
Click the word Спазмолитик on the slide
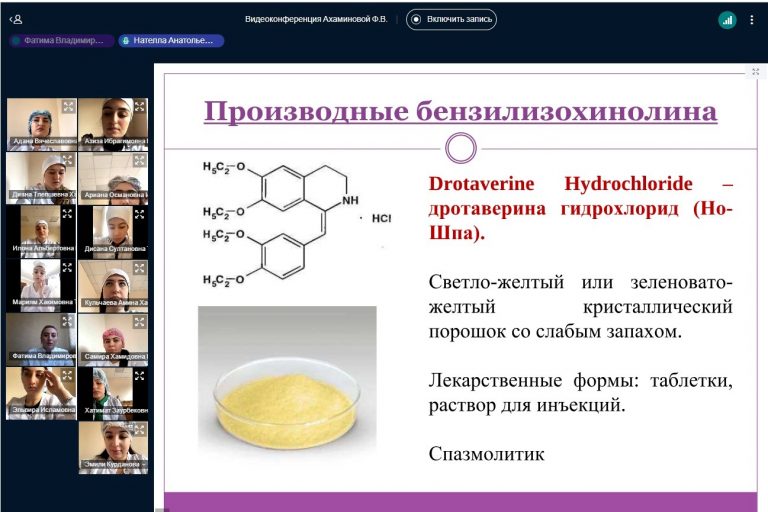(x=486, y=454)
